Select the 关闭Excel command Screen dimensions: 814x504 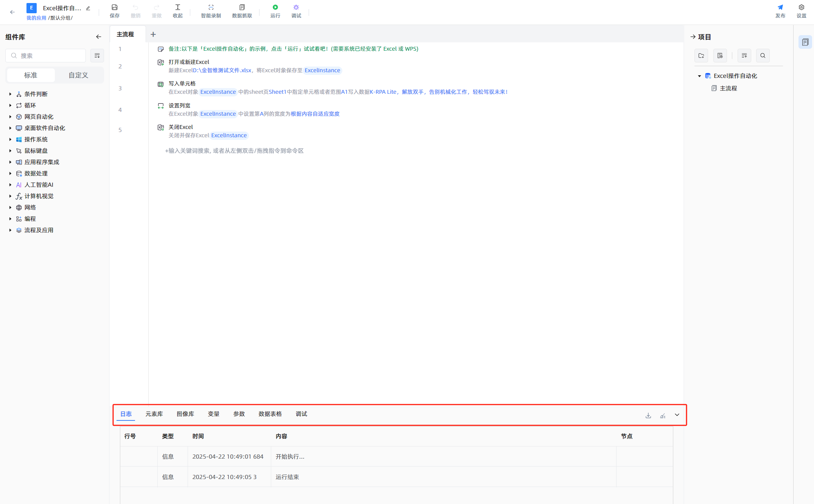pyautogui.click(x=181, y=127)
